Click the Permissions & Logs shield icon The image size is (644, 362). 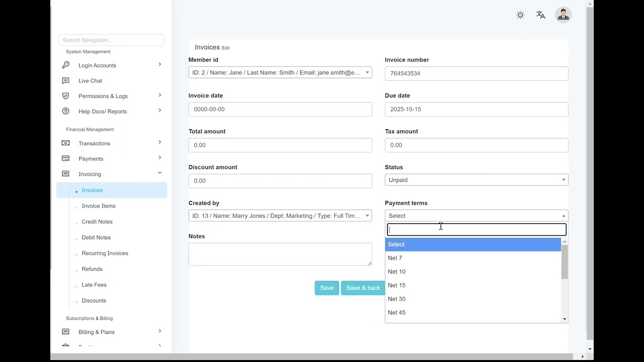(x=65, y=96)
